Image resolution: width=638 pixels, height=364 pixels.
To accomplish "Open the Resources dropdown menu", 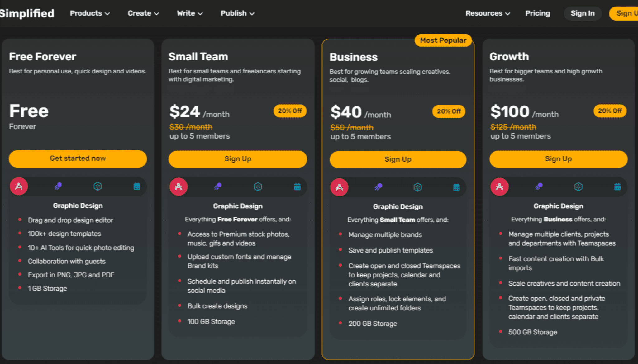I will [488, 13].
